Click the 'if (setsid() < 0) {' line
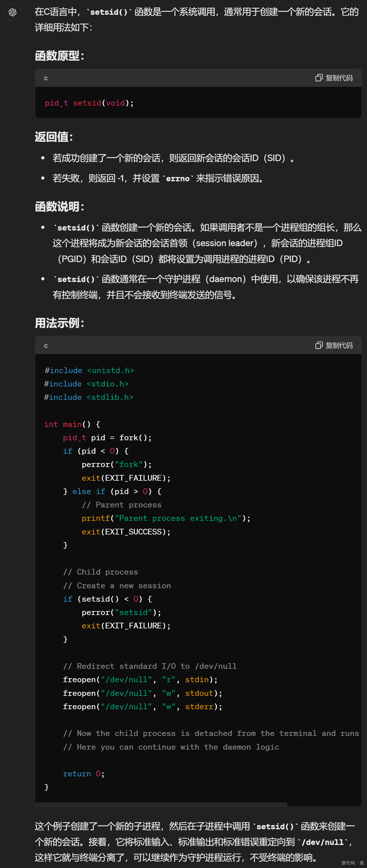This screenshot has width=367, height=868. (108, 599)
